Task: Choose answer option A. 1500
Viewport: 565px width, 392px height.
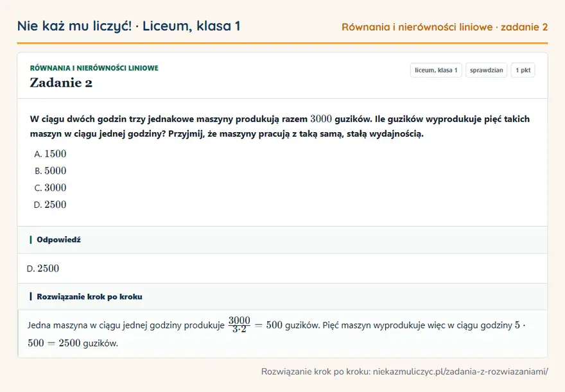Action: tap(50, 154)
